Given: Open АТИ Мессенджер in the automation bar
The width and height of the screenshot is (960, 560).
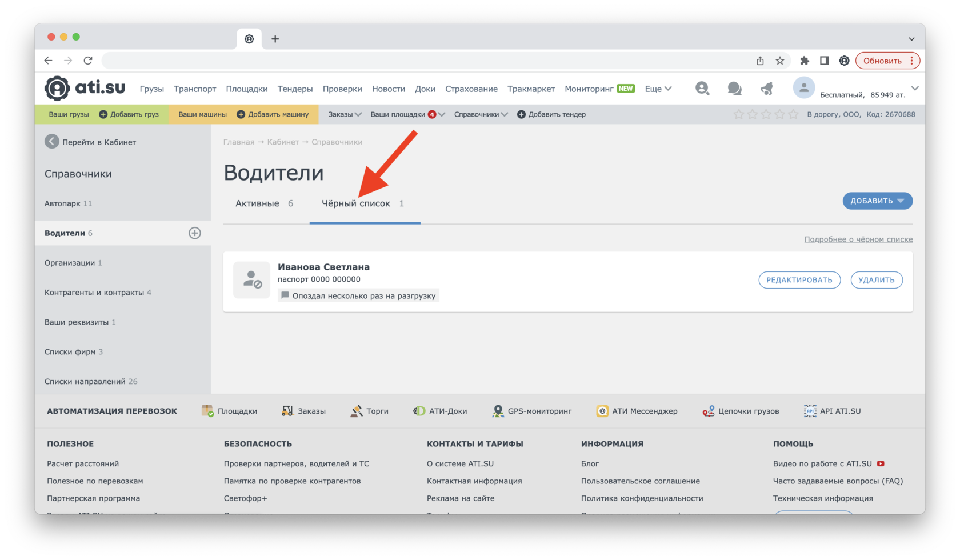Looking at the screenshot, I should coord(637,411).
